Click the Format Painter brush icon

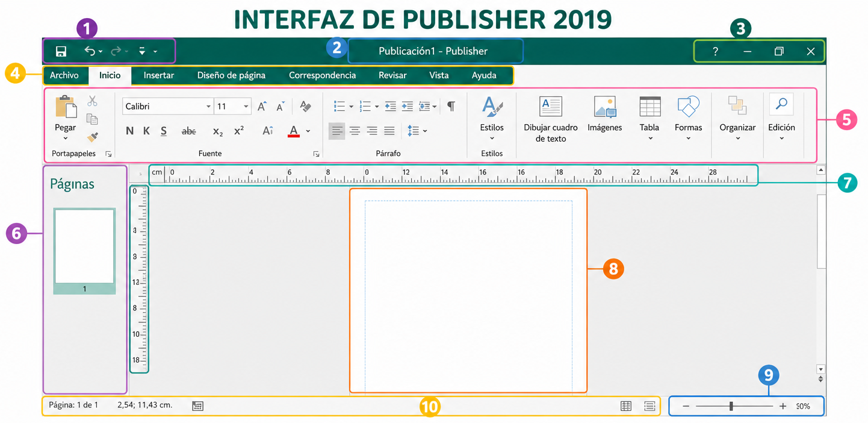click(x=92, y=137)
